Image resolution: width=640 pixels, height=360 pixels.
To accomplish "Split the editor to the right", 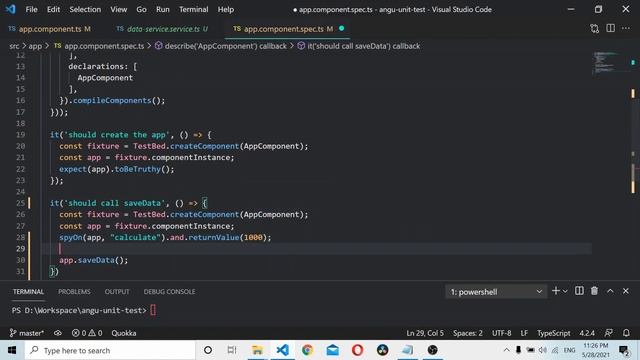I will pyautogui.click(x=610, y=28).
